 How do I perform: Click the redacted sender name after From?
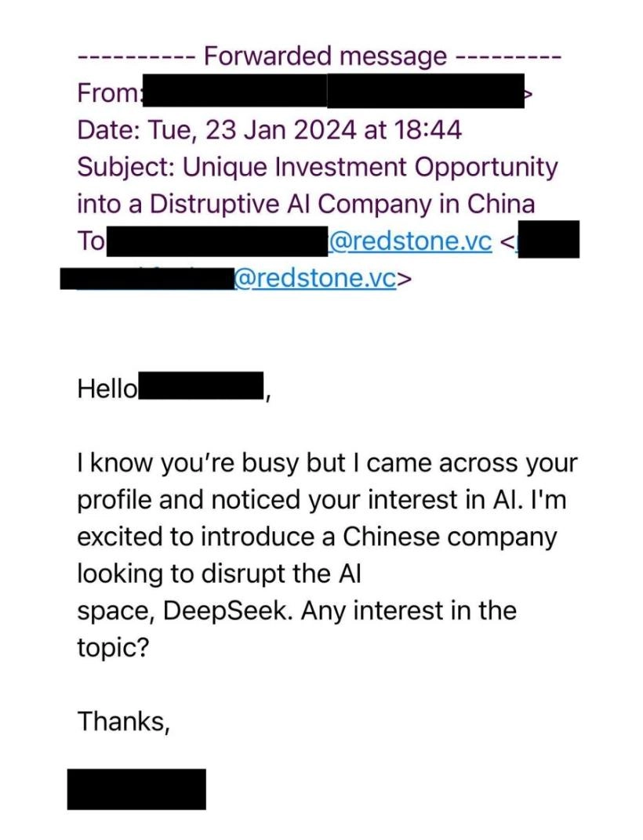pyautogui.click(x=235, y=91)
